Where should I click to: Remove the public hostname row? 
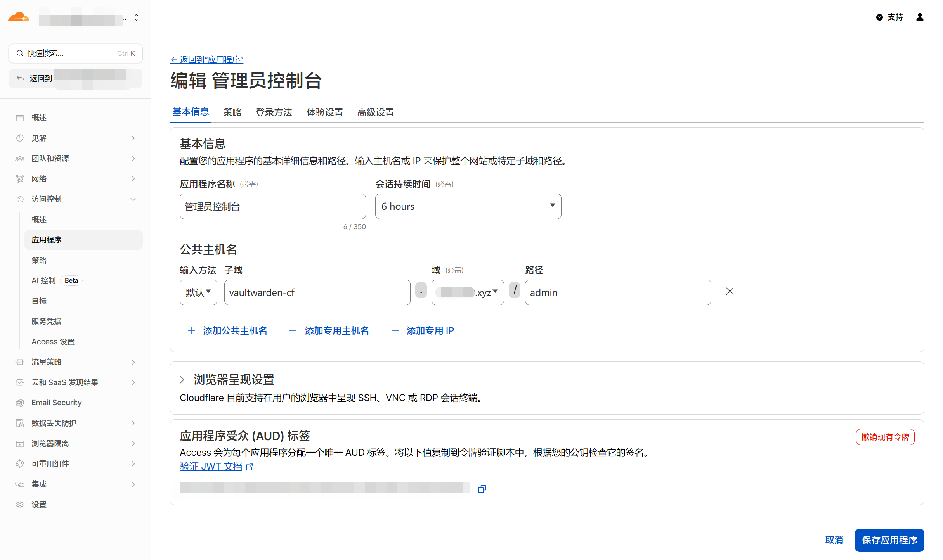coord(730,292)
